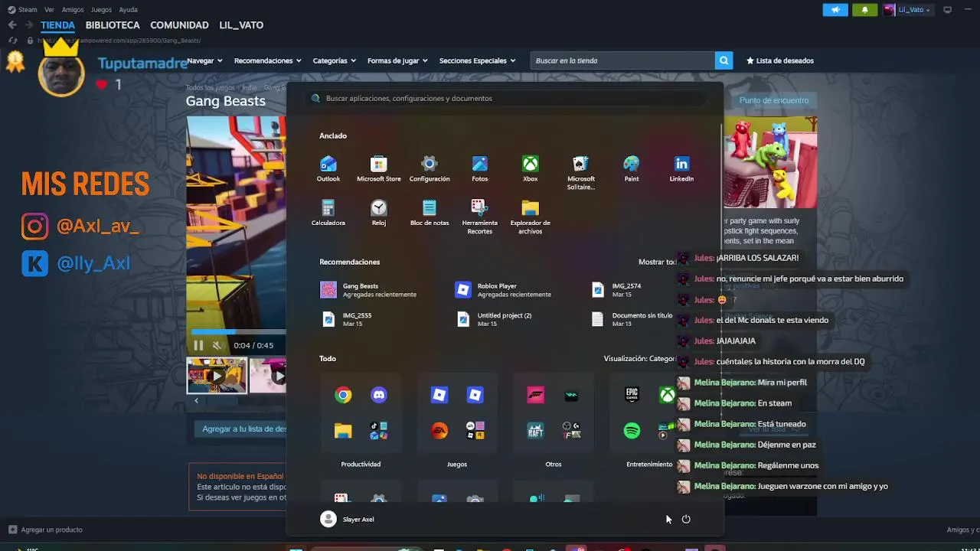Click Start menu search field
The width and height of the screenshot is (980, 551).
point(505,98)
